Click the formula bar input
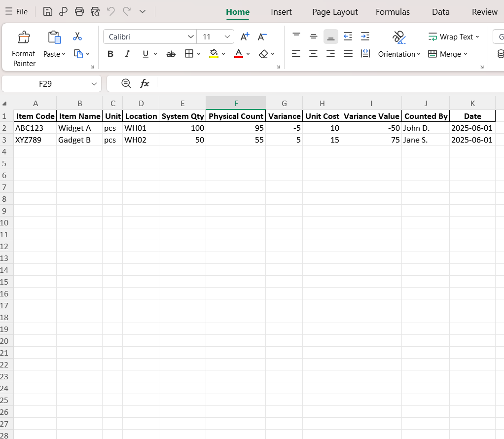The image size is (504, 439). pyautogui.click(x=330, y=84)
